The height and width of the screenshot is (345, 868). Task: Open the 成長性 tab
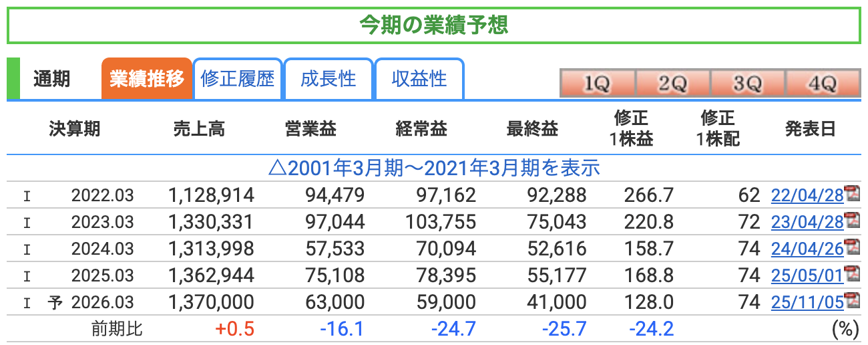pyautogui.click(x=329, y=79)
